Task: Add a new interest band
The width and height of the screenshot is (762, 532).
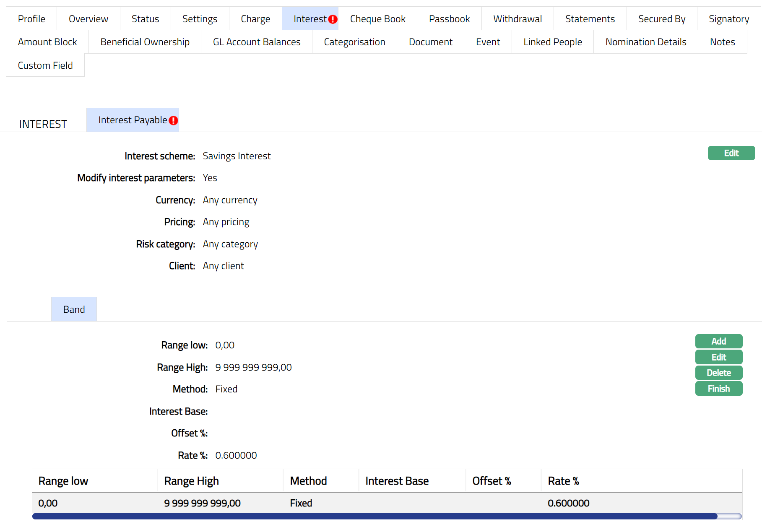Action: (718, 341)
